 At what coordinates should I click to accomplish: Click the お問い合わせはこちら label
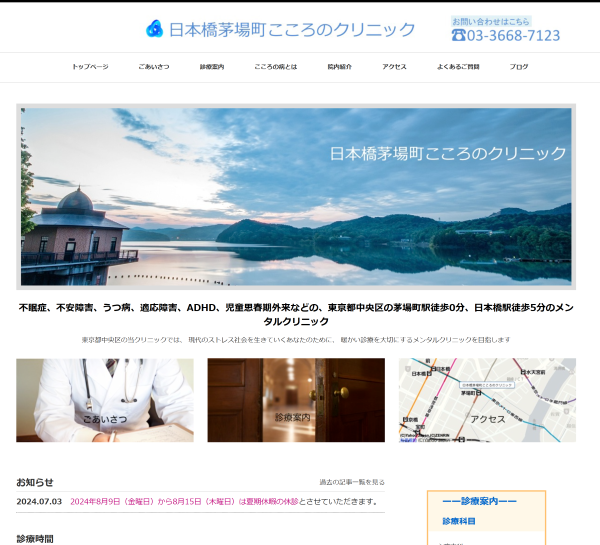pos(491,21)
